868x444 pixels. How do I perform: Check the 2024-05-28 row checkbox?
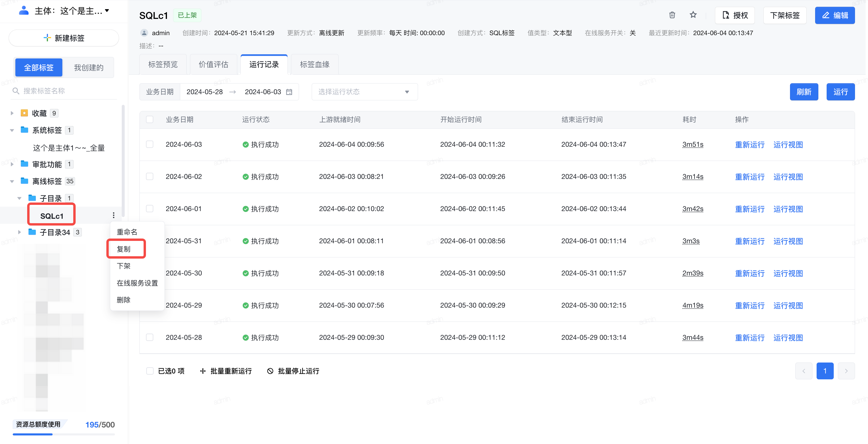point(149,337)
